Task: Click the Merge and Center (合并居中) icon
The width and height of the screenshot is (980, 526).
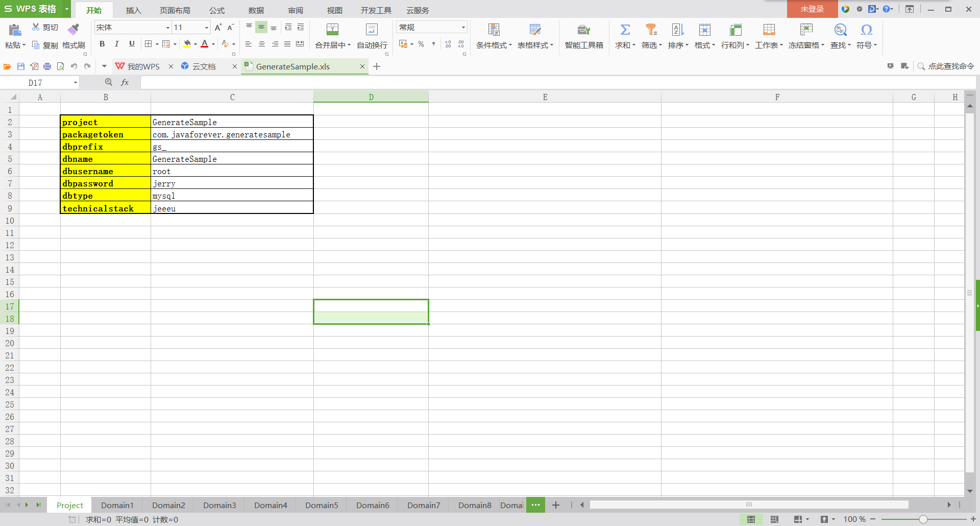Action: (x=332, y=30)
